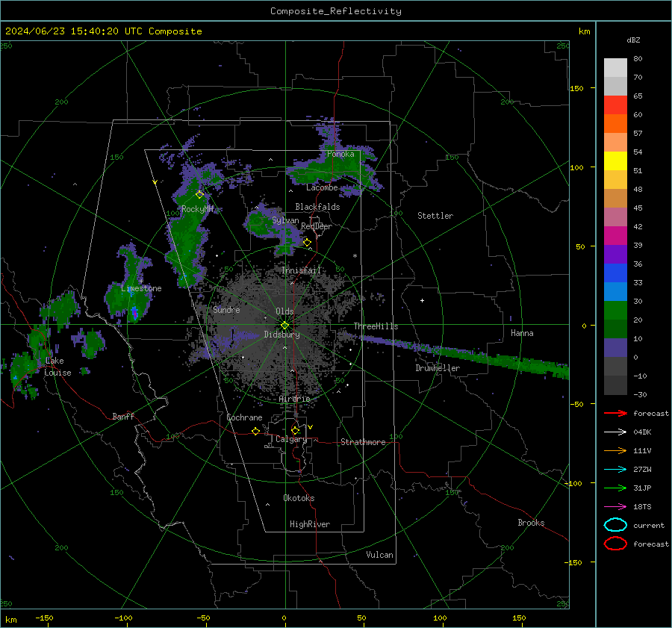Select the orange 111V arrow in legend
672x628 pixels.
[615, 450]
